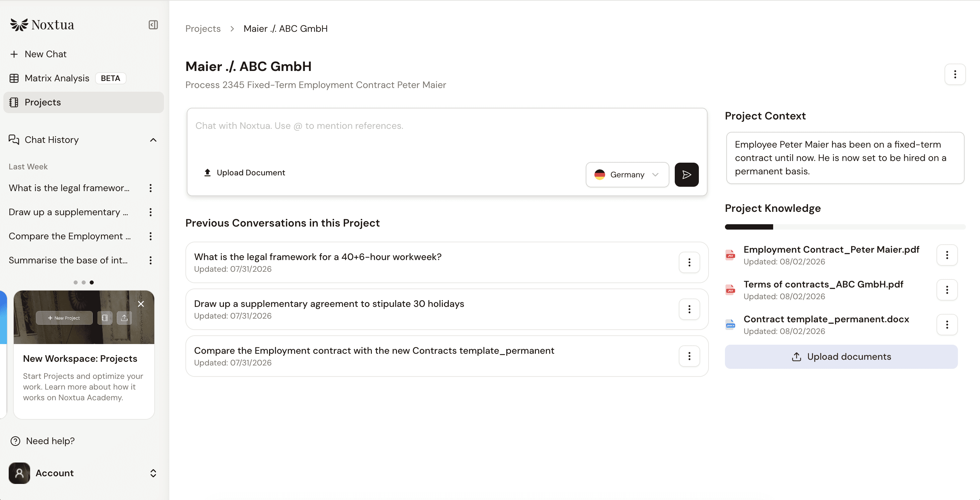
Task: Click the PDF icon of Terms of contracts_ABC GmbH.pdf
Action: click(x=730, y=289)
